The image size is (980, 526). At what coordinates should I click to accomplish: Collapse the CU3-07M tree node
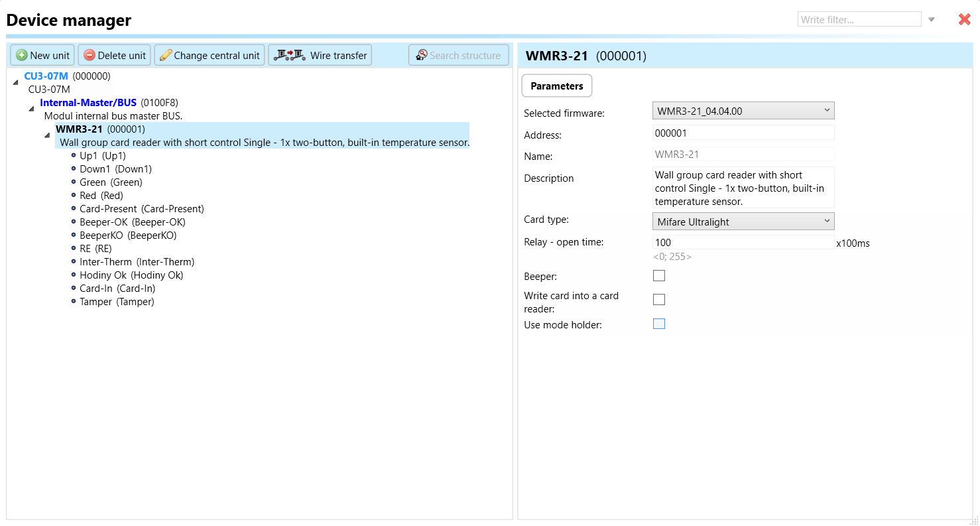pos(16,82)
